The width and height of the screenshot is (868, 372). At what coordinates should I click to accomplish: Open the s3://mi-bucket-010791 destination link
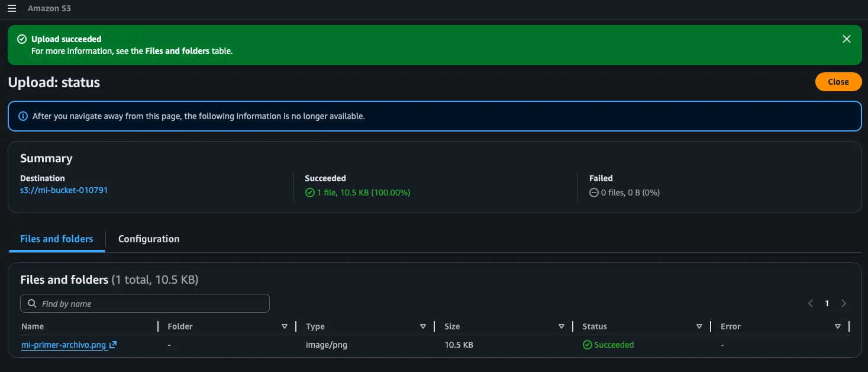64,191
